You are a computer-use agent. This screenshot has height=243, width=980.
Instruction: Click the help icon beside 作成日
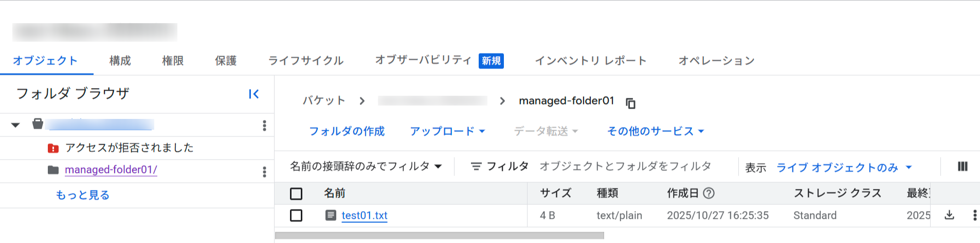709,193
